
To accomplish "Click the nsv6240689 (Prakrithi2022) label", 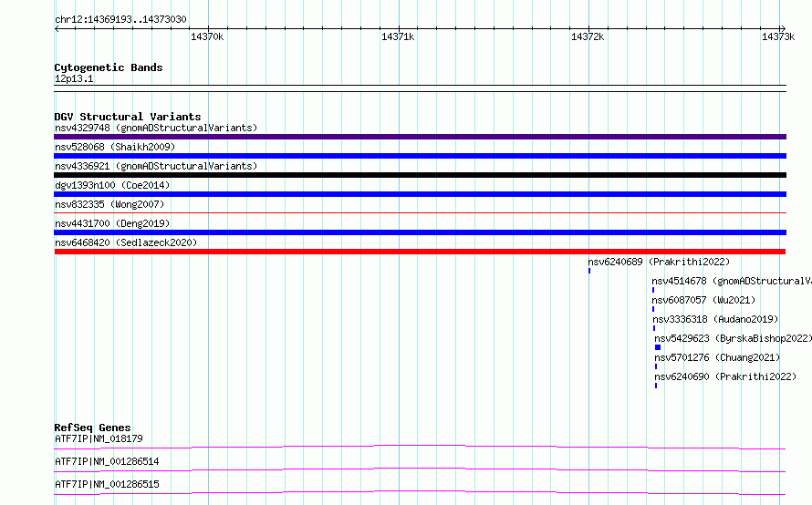I will tap(659, 262).
